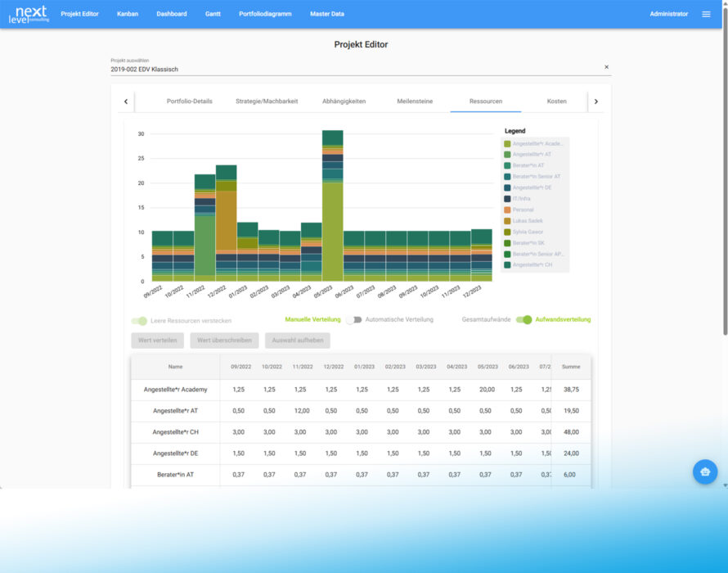728x573 pixels.
Task: Click the Summe column header
Action: pos(571,367)
